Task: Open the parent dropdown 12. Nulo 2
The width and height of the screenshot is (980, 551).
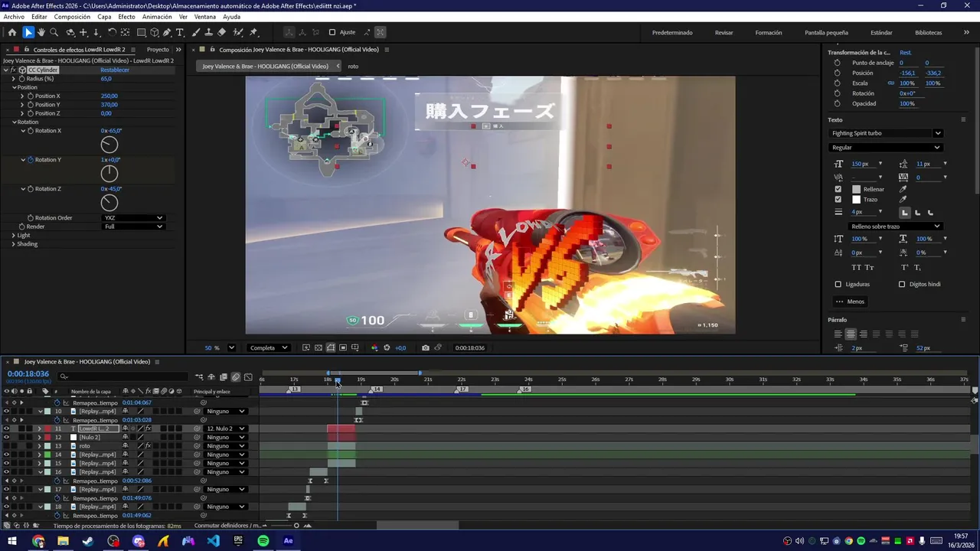Action: 225,429
